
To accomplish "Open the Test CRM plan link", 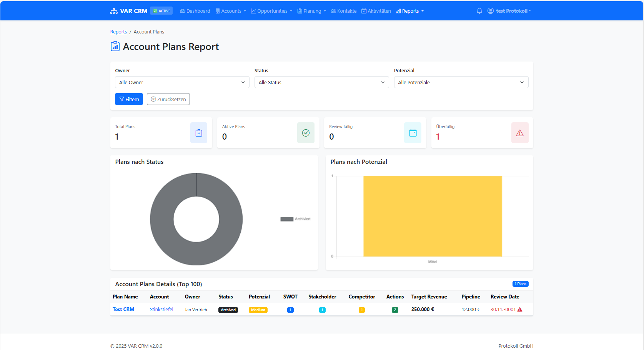I will [x=123, y=310].
